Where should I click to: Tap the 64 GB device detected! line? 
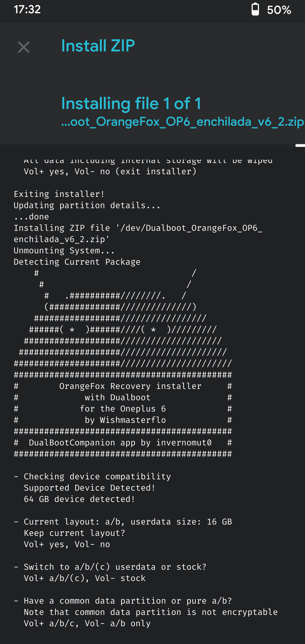pyautogui.click(x=79, y=499)
